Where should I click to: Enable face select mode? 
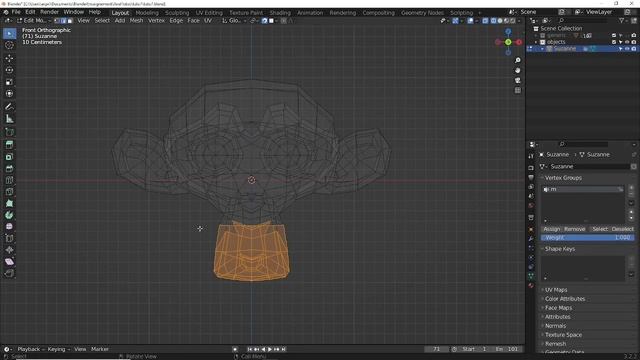(70, 20)
